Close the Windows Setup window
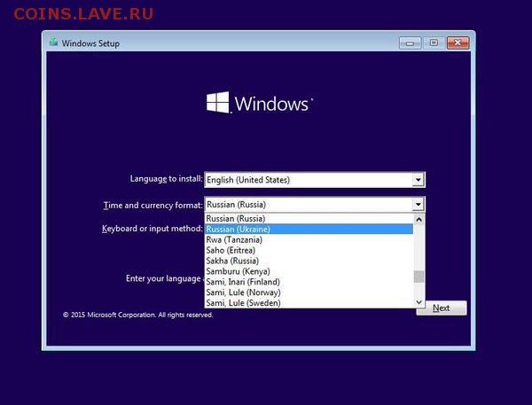532x405 pixels. tap(458, 43)
